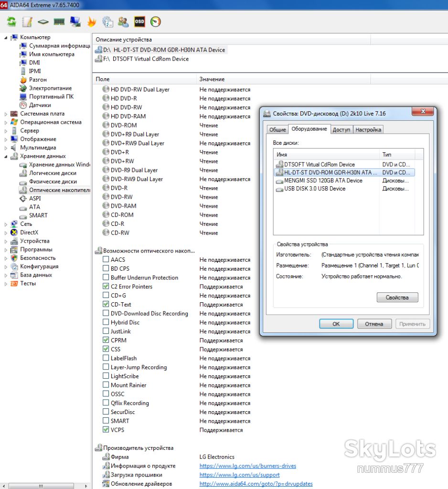448x489 pixels.
Task: Expand the Устройства tree node
Action: (6, 241)
